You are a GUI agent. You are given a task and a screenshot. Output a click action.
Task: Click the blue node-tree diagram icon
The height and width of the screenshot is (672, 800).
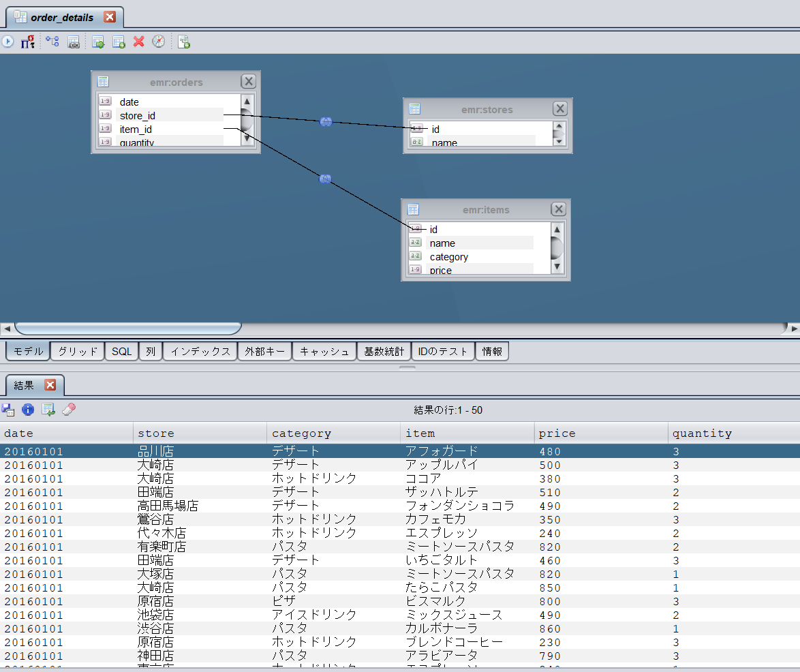(52, 42)
